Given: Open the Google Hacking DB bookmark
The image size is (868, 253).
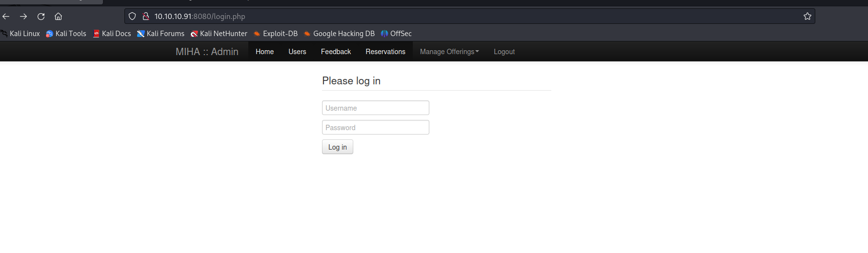Looking at the screenshot, I should coord(339,34).
